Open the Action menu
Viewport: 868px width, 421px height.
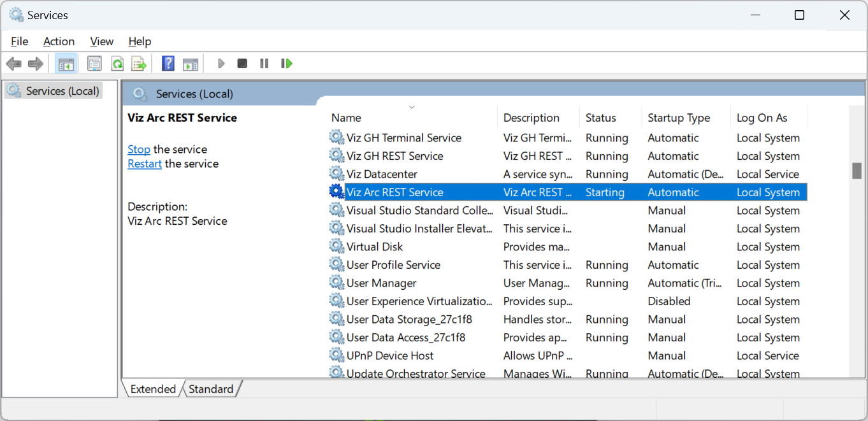tap(59, 41)
